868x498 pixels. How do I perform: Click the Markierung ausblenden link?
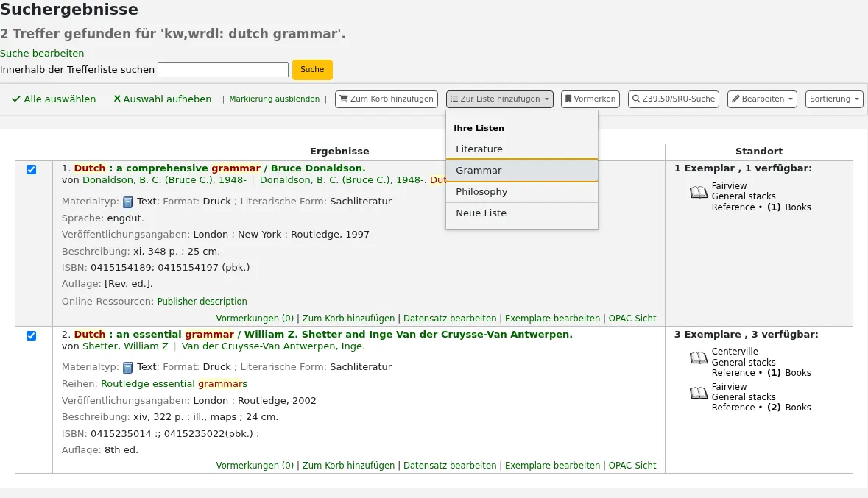tap(275, 99)
